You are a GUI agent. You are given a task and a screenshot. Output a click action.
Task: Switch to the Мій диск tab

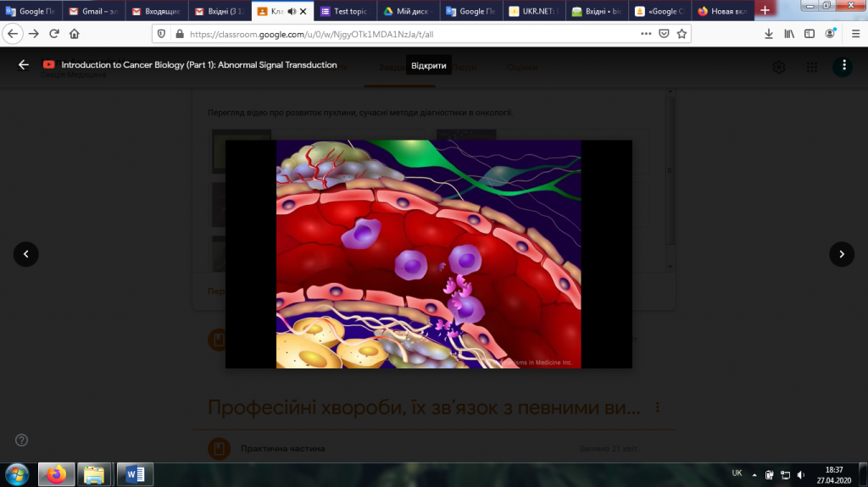(x=408, y=11)
